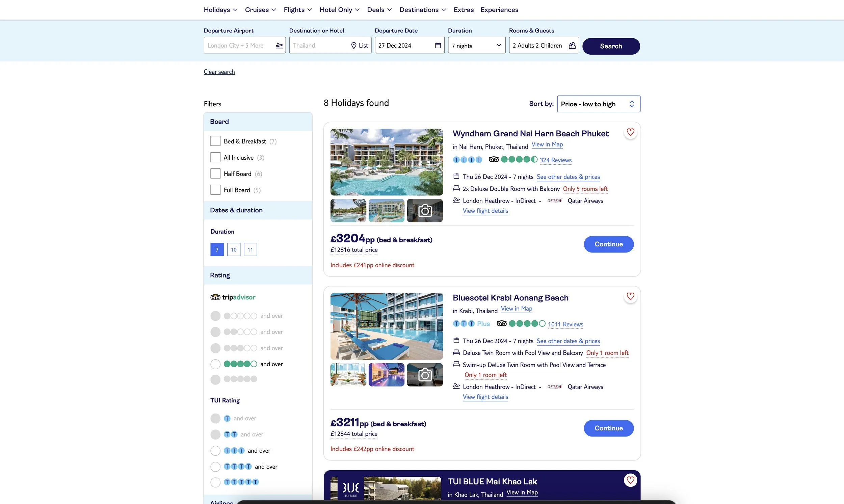Open the Duration 7 nights dropdown
The height and width of the screenshot is (504, 844).
476,46
